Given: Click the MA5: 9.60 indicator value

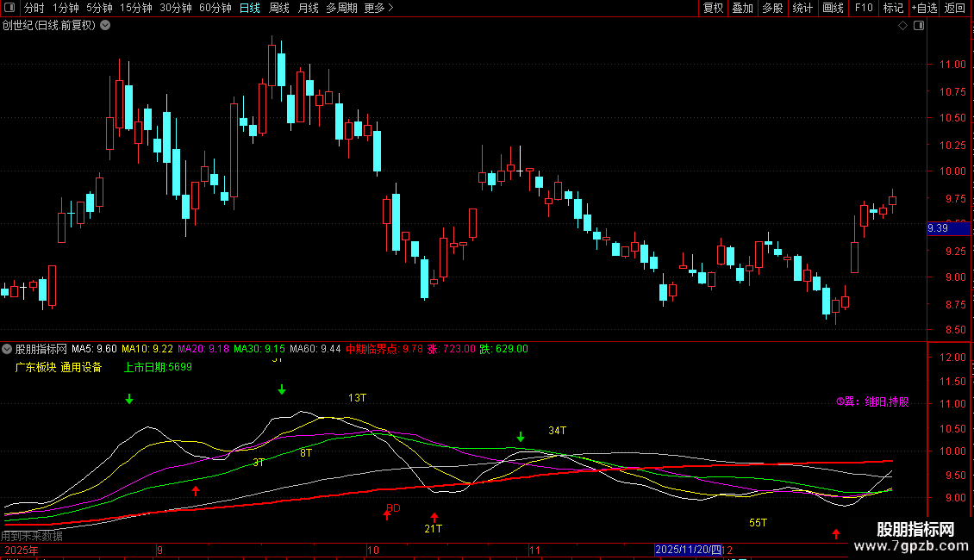Looking at the screenshot, I should click(x=94, y=349).
